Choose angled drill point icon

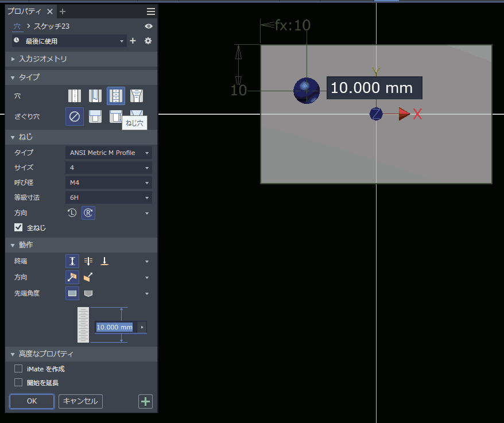[88, 293]
